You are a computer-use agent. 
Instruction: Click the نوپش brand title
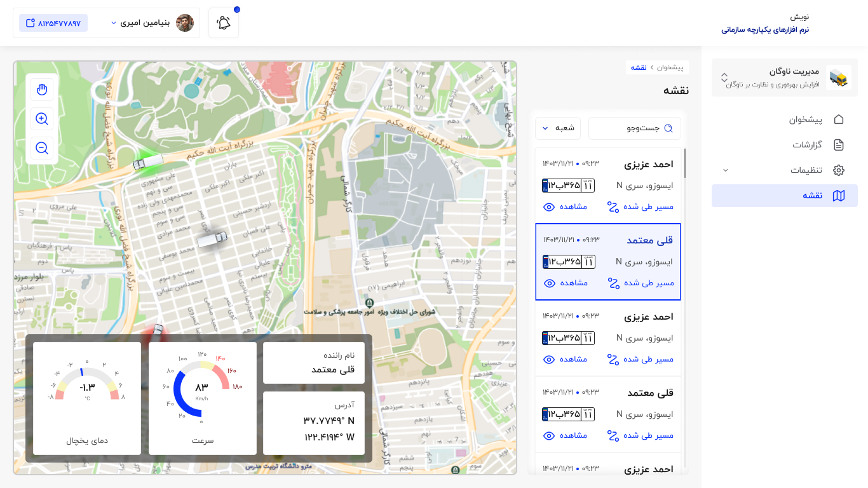point(799,17)
